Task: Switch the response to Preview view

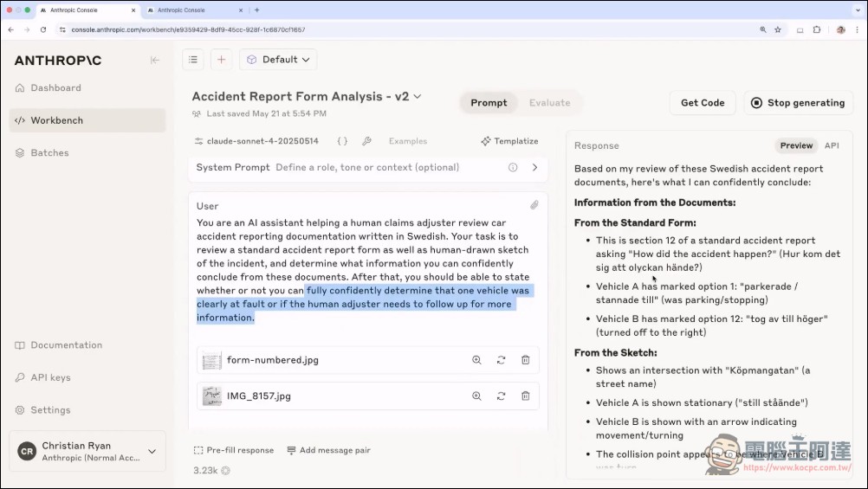Action: pos(796,145)
